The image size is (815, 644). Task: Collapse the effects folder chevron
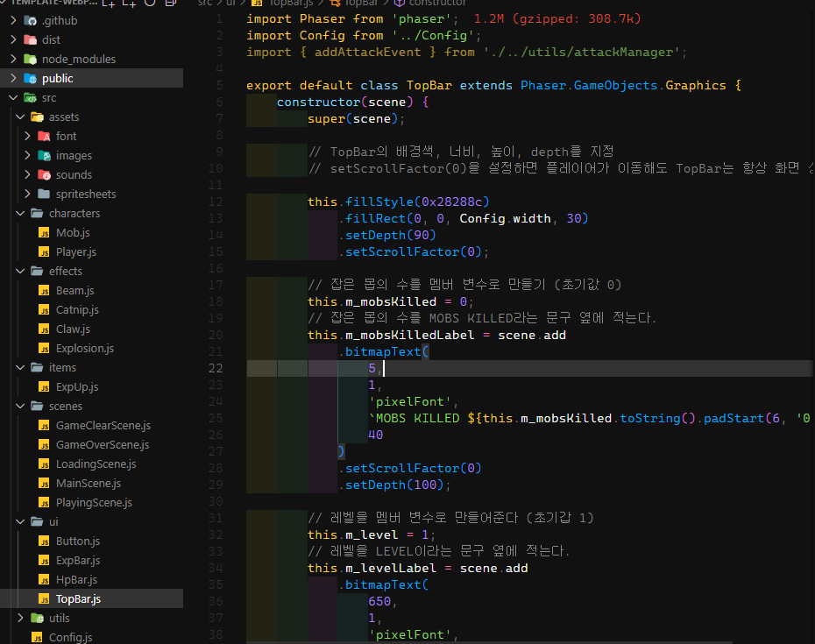(x=21, y=272)
